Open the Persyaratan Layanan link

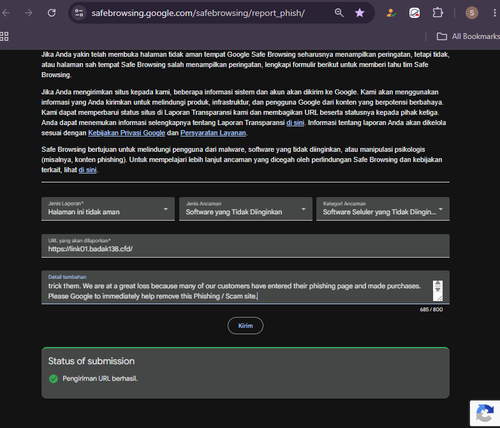pos(213,133)
